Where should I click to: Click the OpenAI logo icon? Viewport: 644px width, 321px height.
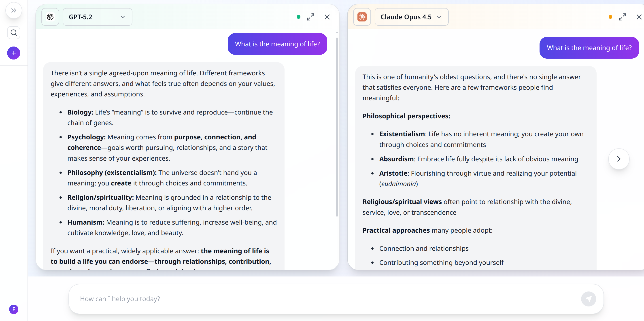click(50, 17)
